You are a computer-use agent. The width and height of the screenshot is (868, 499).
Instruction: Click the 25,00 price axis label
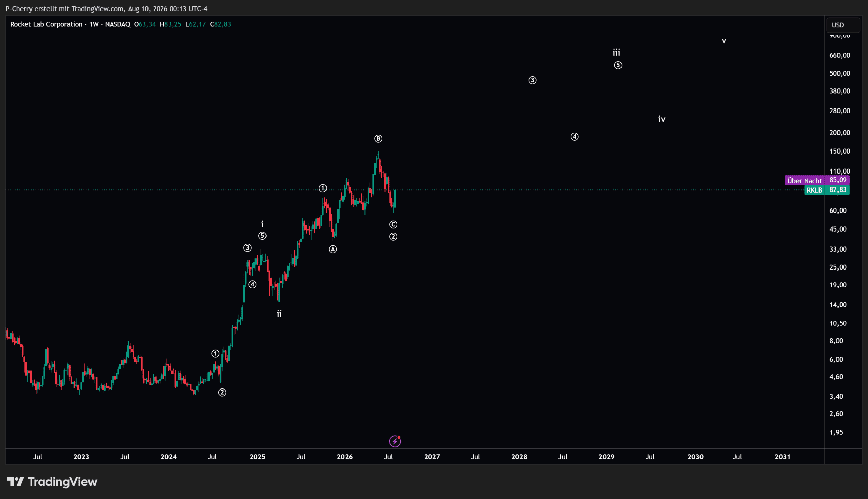tap(838, 267)
